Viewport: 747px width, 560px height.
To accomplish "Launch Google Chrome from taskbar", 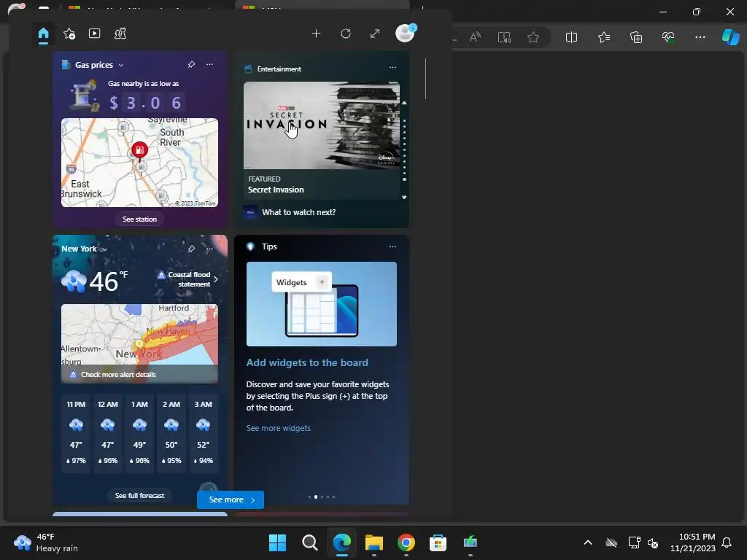I will click(406, 542).
